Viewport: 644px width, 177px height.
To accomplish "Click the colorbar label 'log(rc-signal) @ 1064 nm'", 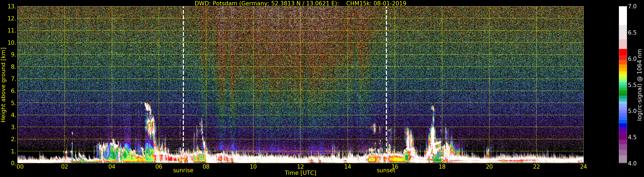I will pos(640,85).
